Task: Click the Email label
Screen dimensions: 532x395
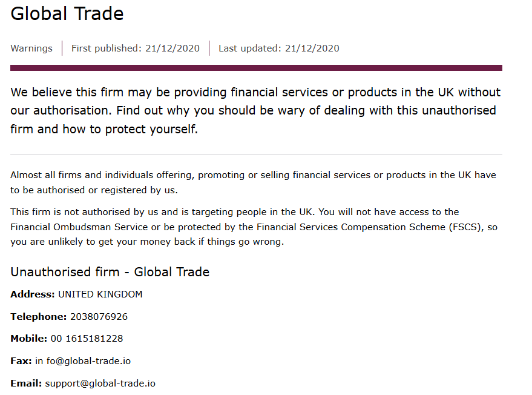Action: pyautogui.click(x=26, y=383)
